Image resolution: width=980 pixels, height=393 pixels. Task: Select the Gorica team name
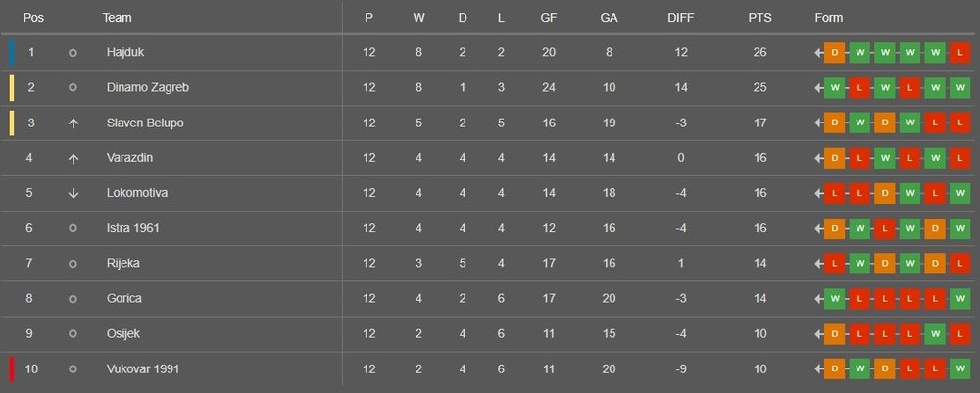point(123,299)
